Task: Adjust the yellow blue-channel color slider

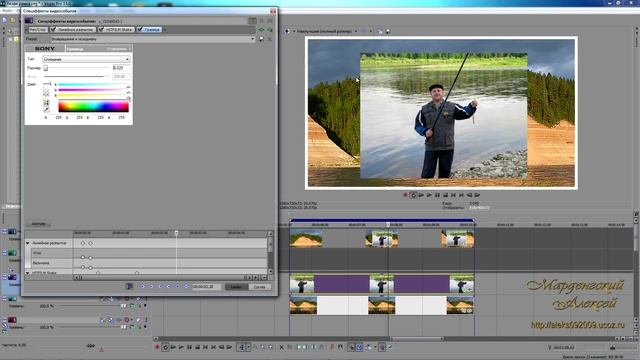Action: [93, 96]
